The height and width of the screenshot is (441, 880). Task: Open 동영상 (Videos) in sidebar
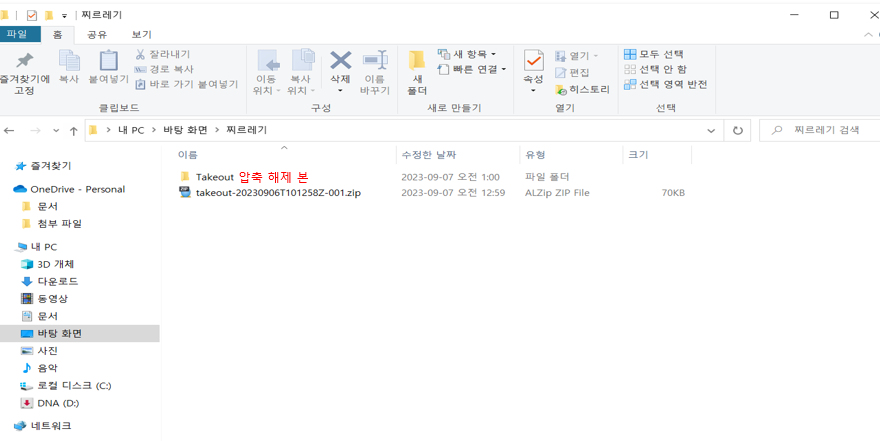53,299
